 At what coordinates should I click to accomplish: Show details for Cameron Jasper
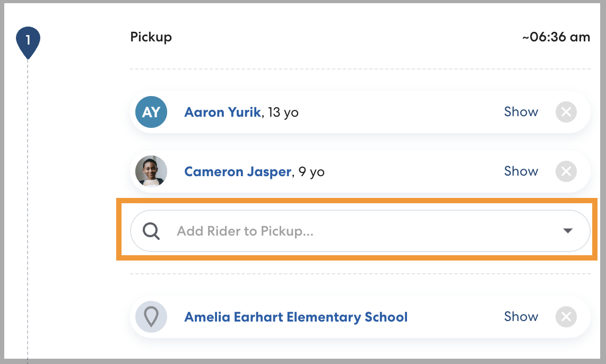click(521, 171)
